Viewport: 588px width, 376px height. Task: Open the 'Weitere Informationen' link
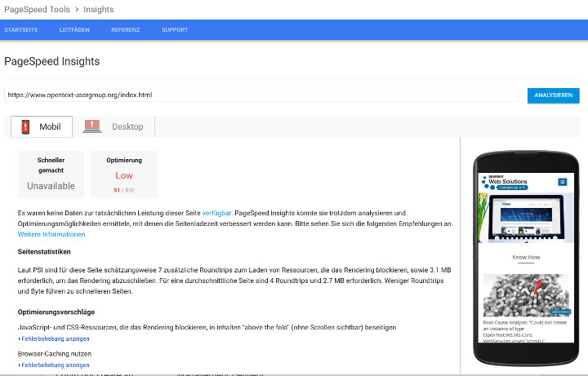coord(51,234)
